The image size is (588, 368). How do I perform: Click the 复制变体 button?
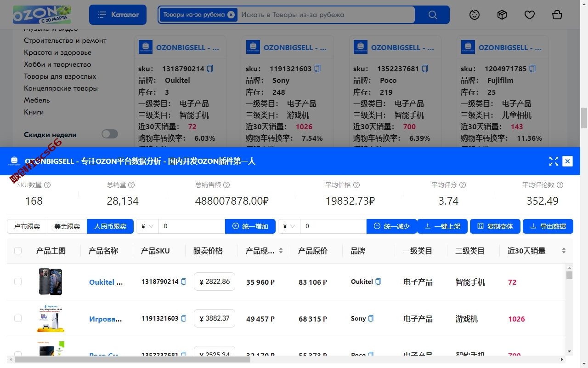coord(495,226)
